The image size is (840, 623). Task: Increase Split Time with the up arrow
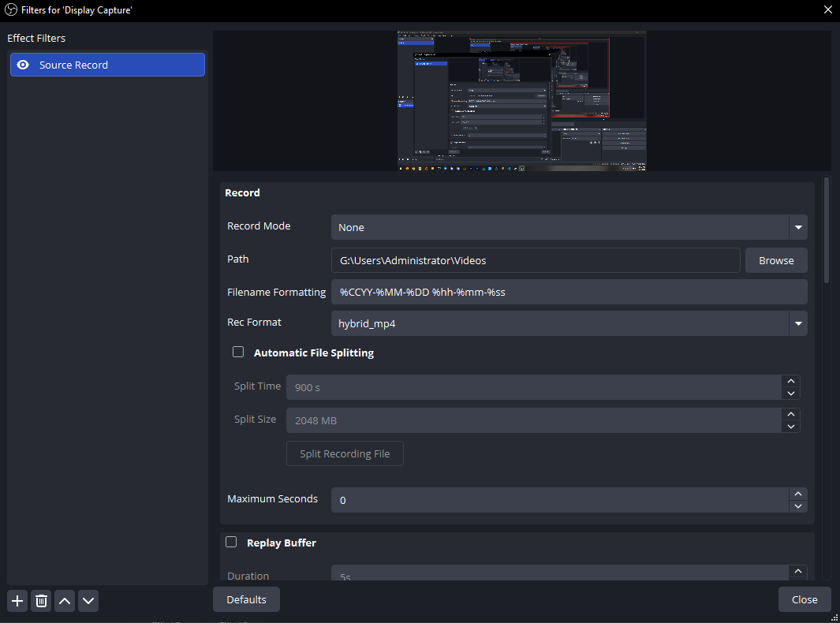tap(791, 381)
